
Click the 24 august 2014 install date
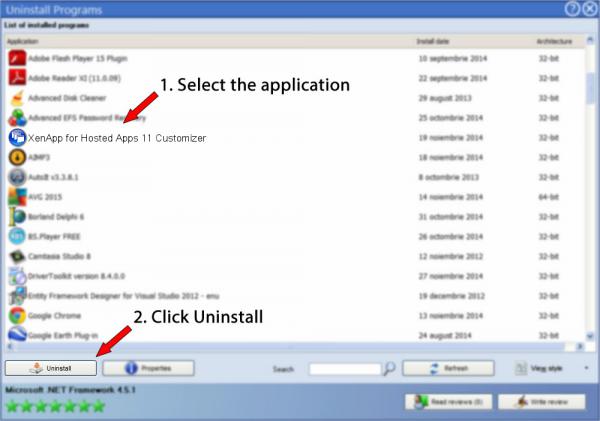(x=445, y=336)
